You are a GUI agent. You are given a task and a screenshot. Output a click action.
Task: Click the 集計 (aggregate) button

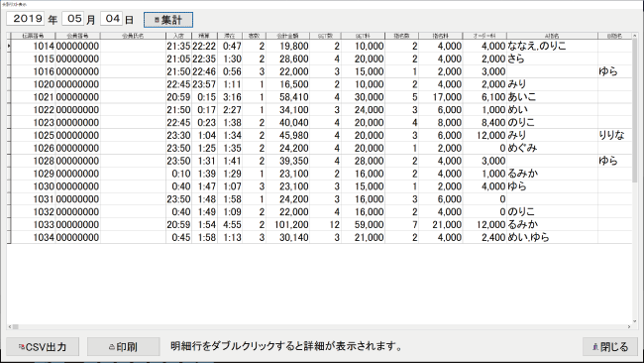pyautogui.click(x=168, y=20)
